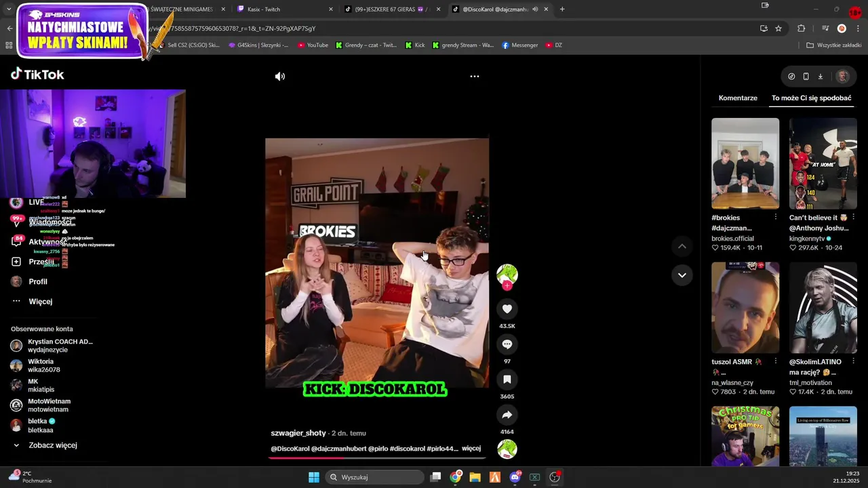Mute the video with the speaker icon
The height and width of the screenshot is (488, 868).
click(280, 77)
